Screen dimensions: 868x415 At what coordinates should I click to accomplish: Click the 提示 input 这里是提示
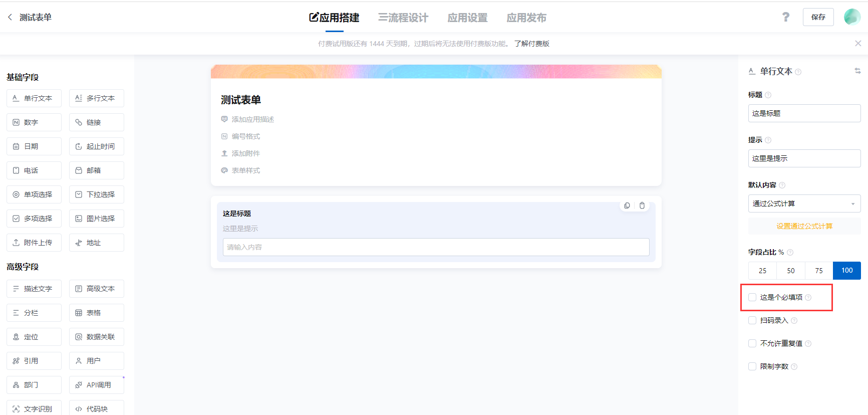pos(804,158)
